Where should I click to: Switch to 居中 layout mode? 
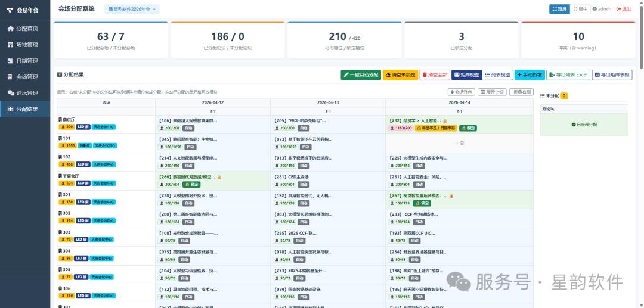click(580, 8)
